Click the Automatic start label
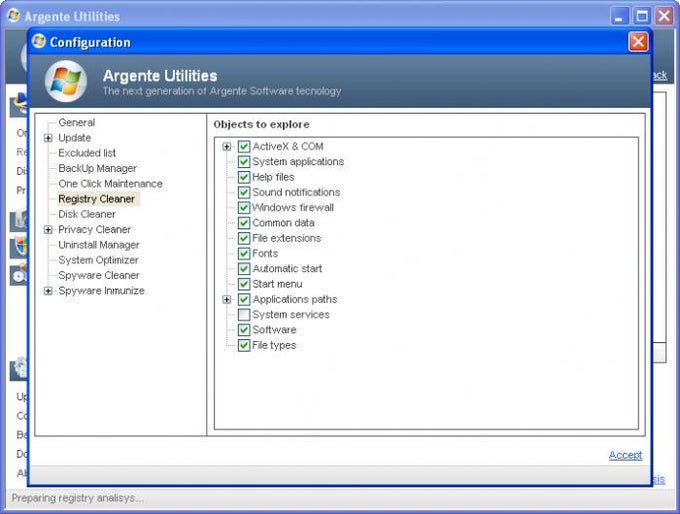Viewport: 680px width, 514px height. [288, 269]
